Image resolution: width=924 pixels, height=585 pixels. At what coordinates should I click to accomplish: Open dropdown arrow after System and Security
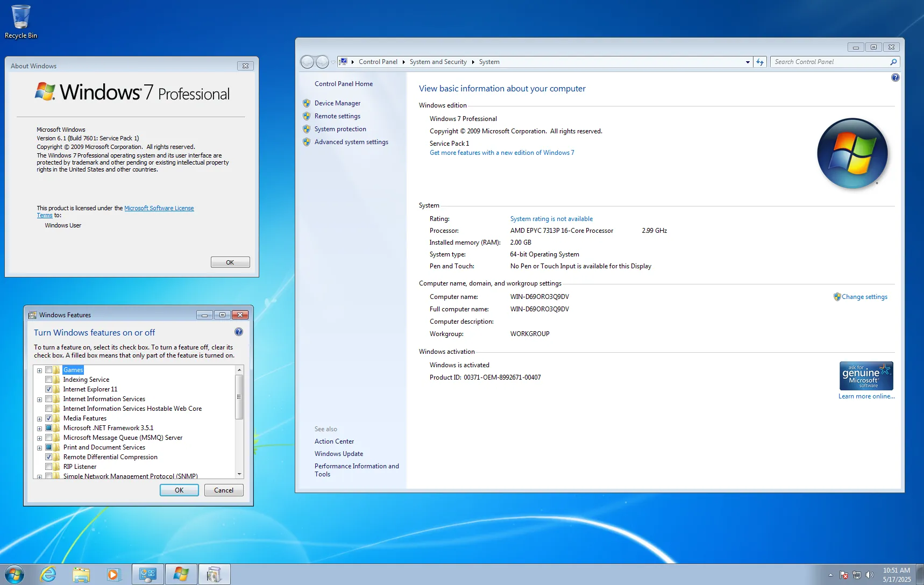point(473,62)
